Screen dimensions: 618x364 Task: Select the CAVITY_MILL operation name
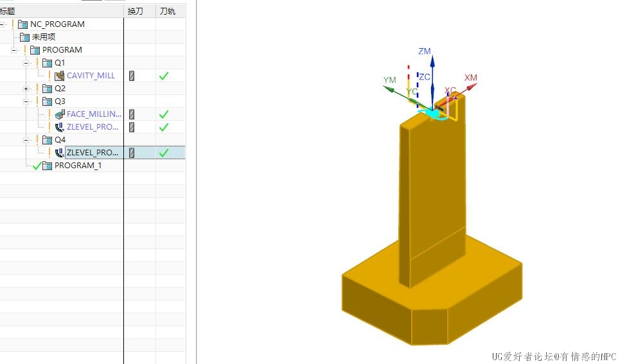91,76
